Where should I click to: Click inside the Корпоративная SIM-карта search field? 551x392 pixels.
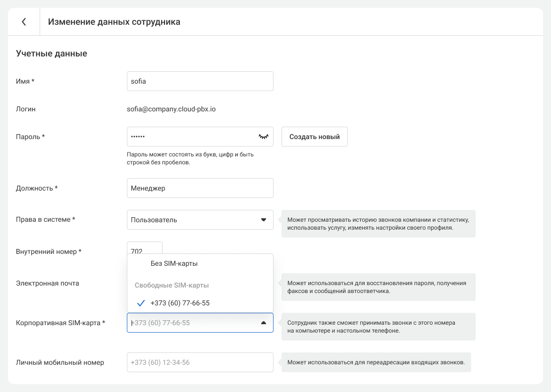[191, 323]
